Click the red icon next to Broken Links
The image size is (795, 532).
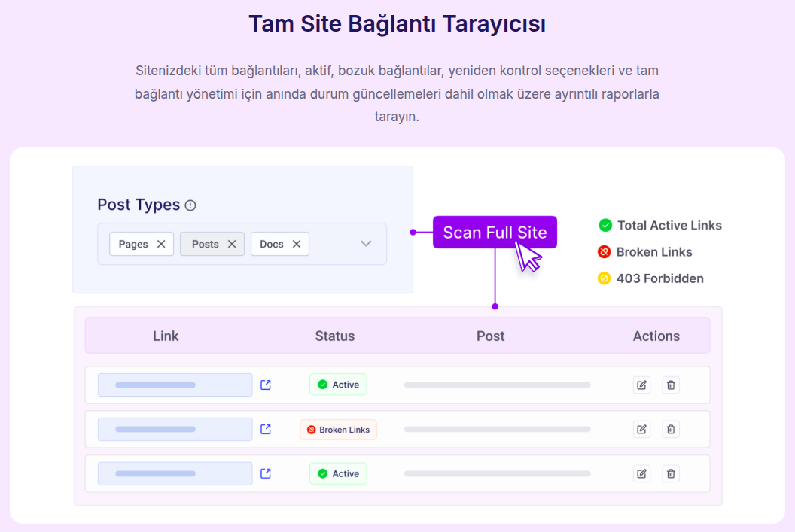pyautogui.click(x=605, y=252)
